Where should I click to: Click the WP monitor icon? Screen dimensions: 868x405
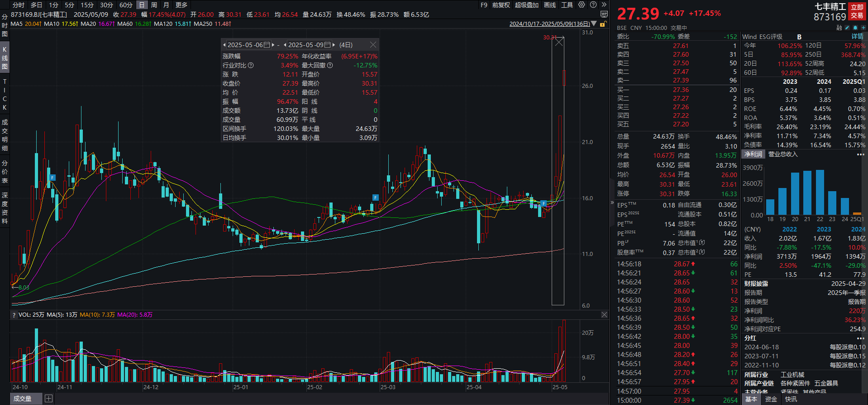[x=604, y=14]
